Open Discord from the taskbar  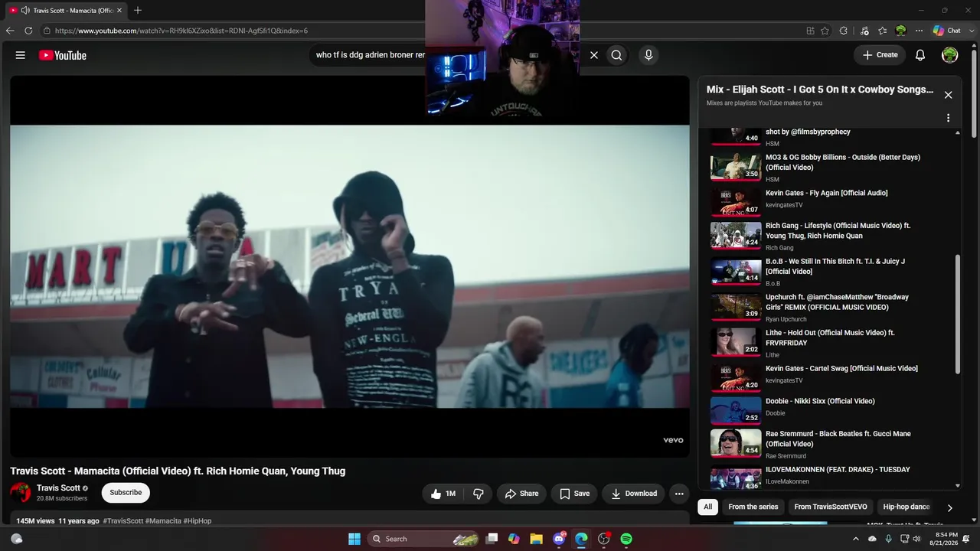click(559, 539)
